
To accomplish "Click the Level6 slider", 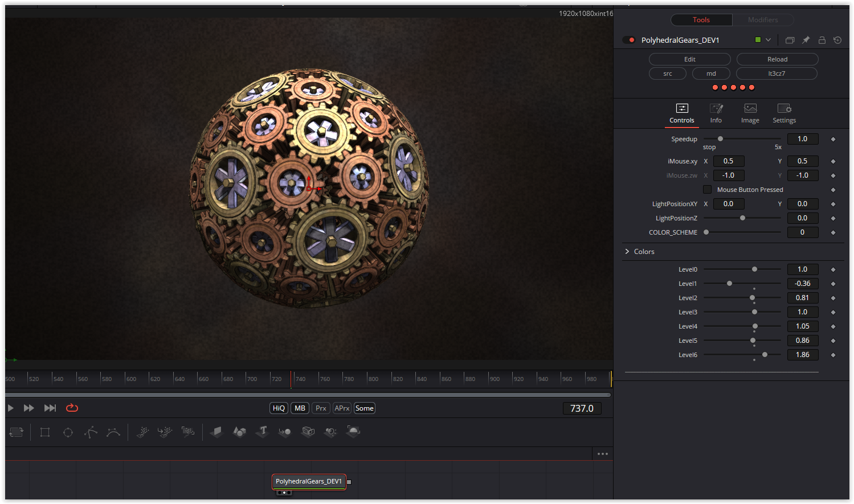I will [x=742, y=355].
